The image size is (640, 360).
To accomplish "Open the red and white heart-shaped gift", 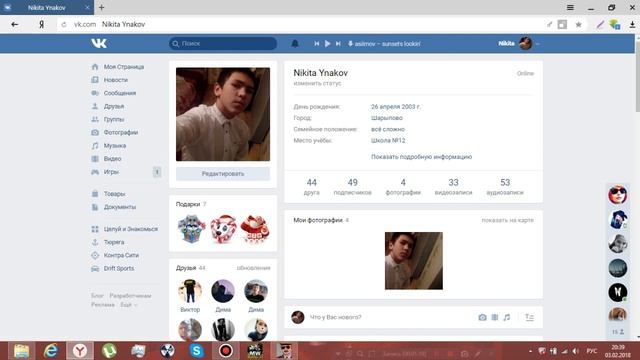I will [x=223, y=229].
